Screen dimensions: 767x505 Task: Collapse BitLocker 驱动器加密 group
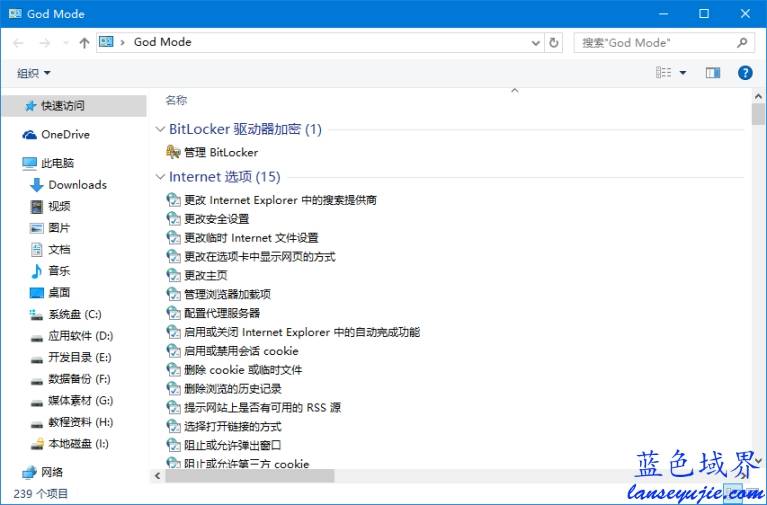[160, 129]
